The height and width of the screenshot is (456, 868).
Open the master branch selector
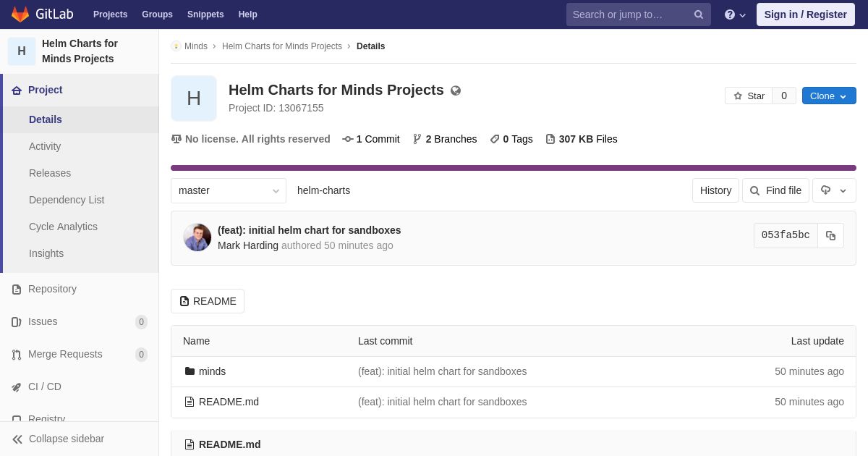(x=229, y=190)
